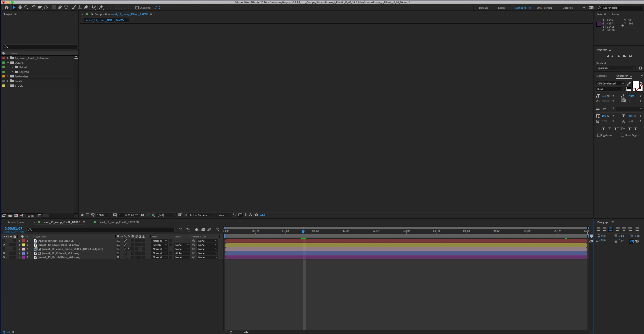Click the 0:00:01:07 timecode field

(13, 228)
